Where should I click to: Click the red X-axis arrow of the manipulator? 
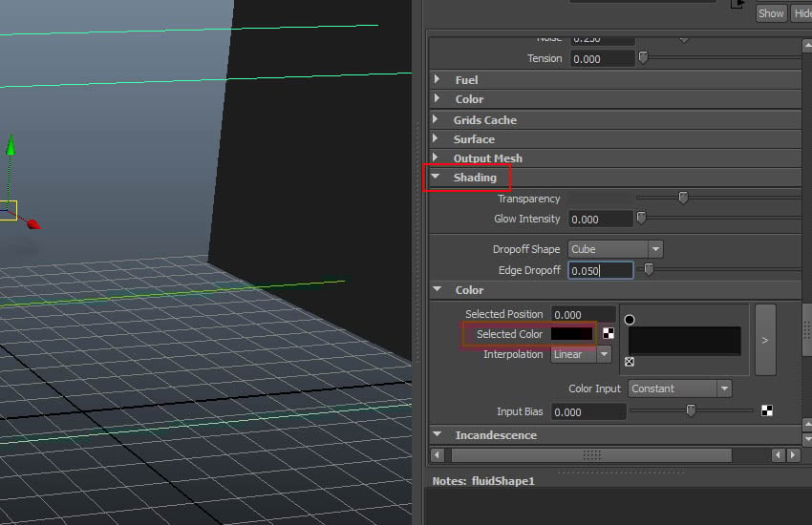pos(33,224)
